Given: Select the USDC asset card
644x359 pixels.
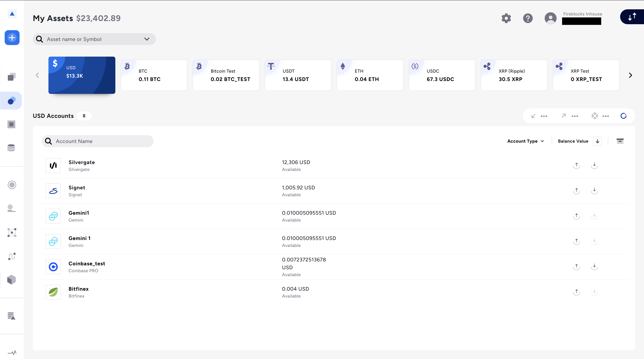Looking at the screenshot, I should pyautogui.click(x=442, y=75).
